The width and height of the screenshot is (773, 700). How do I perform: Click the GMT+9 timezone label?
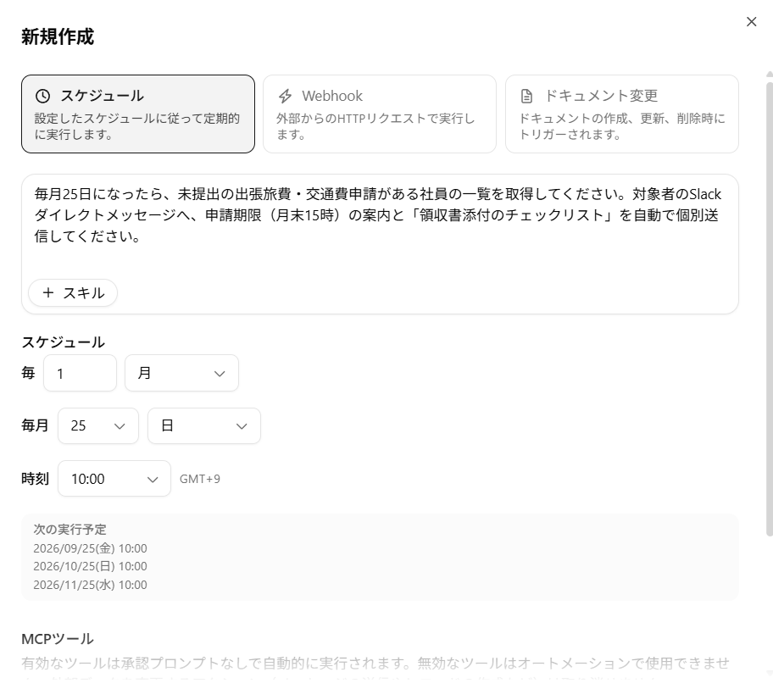[200, 479]
